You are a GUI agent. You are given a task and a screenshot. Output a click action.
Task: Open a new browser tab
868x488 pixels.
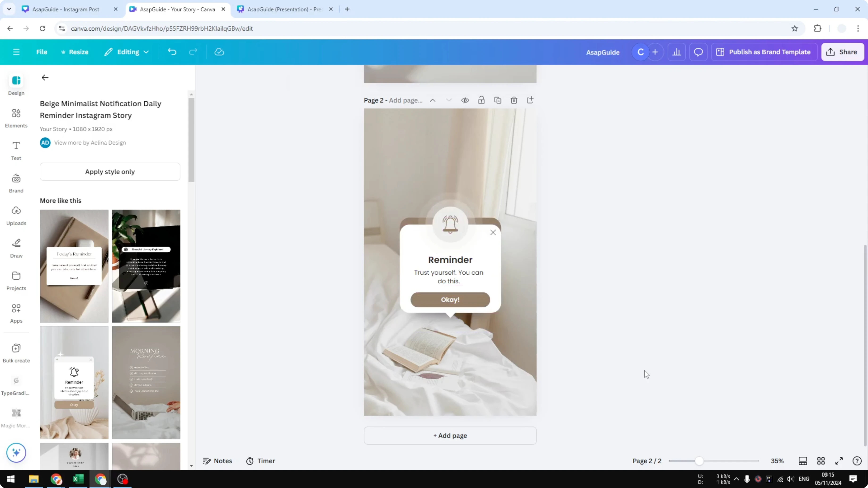pos(347,9)
